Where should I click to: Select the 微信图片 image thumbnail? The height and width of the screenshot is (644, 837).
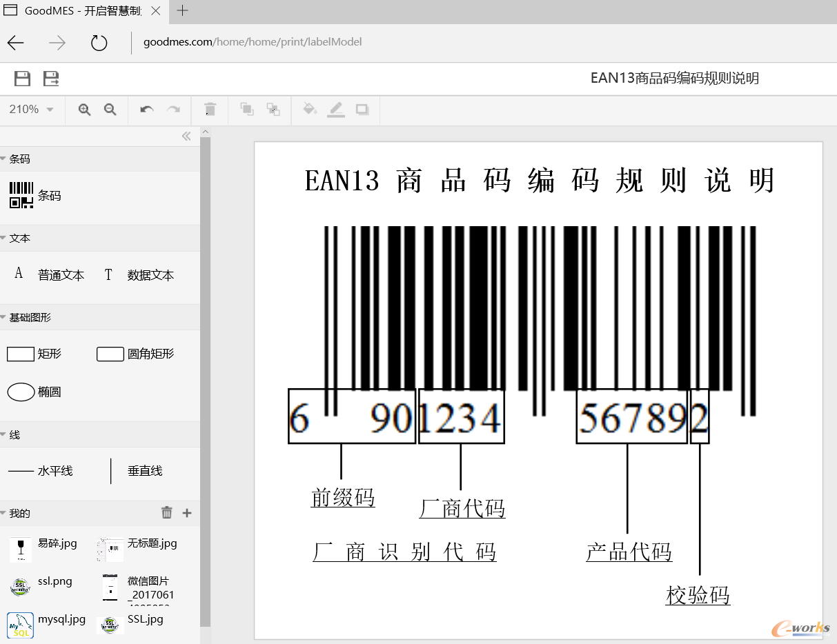pos(110,587)
